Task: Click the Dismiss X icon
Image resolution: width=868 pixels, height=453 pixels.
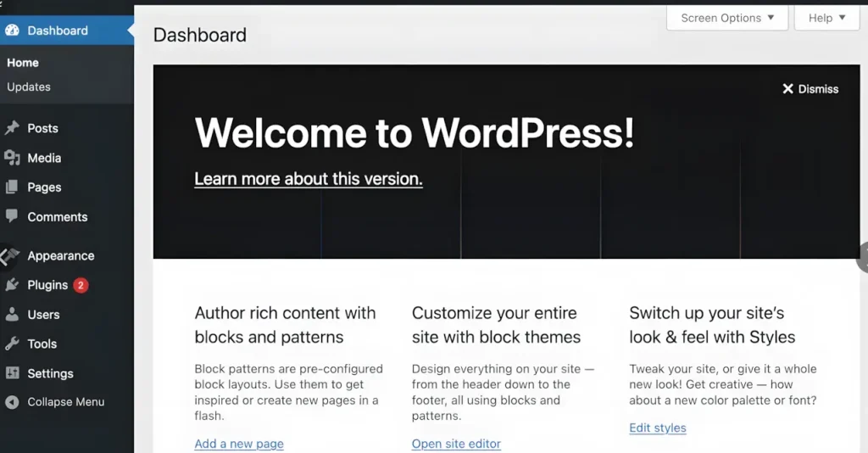Action: tap(787, 88)
